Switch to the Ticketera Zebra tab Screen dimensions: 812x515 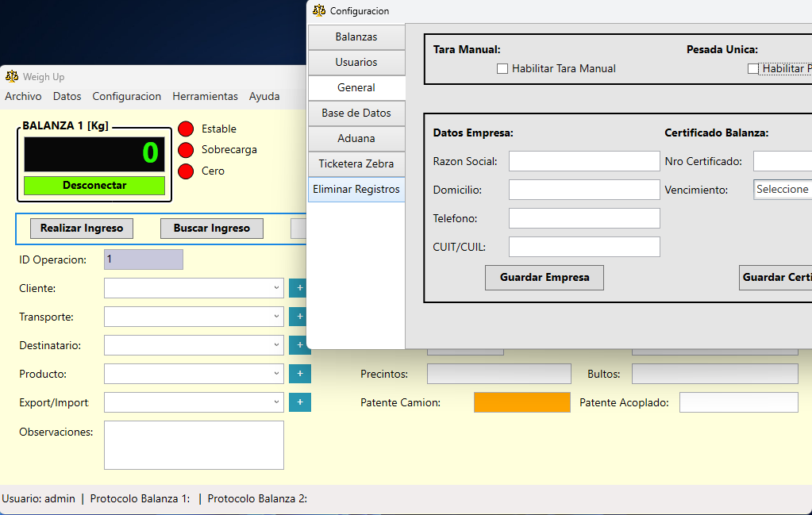point(356,164)
